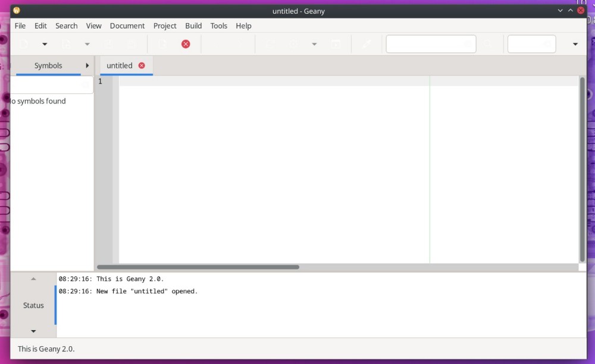Click the Run/Execute toolbar icon
Image resolution: width=595 pixels, height=364 pixels.
pos(336,44)
